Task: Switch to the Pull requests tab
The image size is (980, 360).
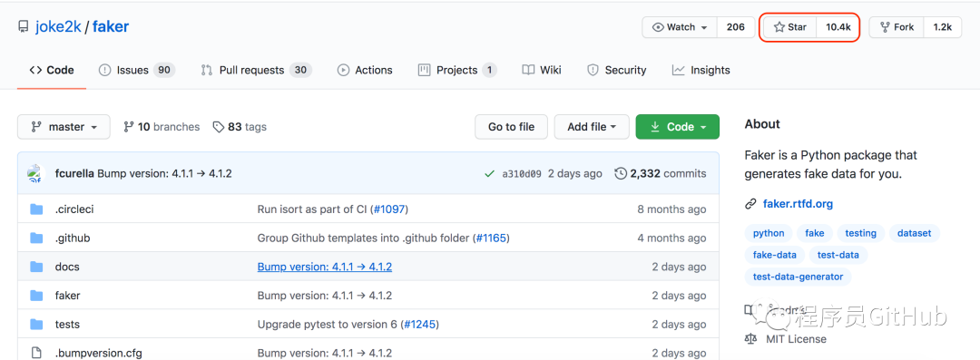Action: [256, 70]
